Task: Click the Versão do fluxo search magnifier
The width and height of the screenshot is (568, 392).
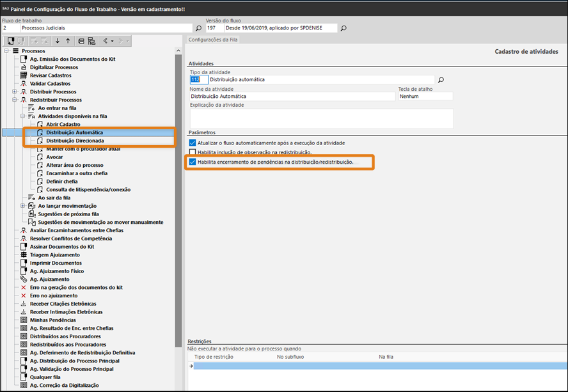Action: 343,28
